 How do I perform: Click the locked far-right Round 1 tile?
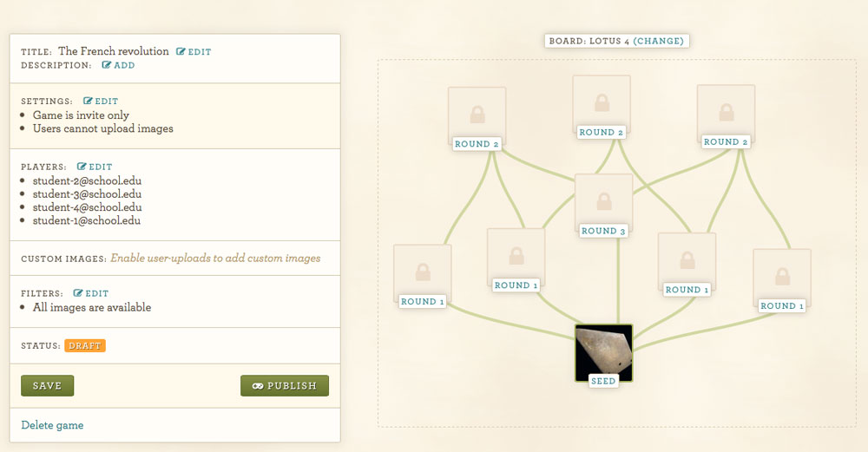coord(782,278)
